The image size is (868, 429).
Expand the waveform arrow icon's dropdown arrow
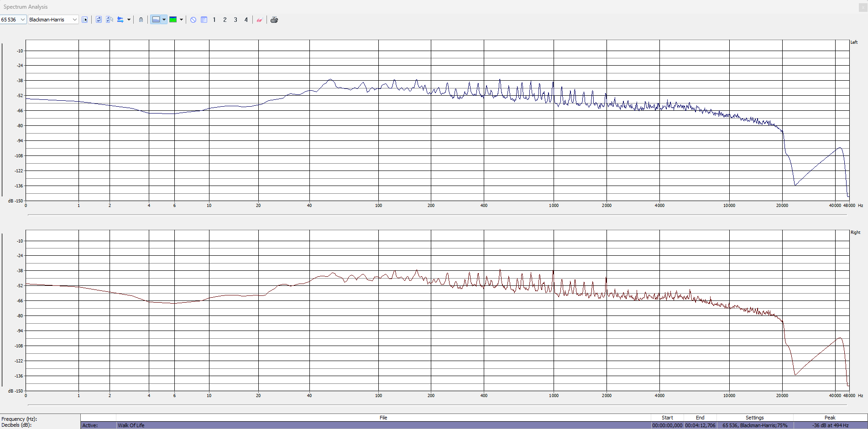(129, 20)
